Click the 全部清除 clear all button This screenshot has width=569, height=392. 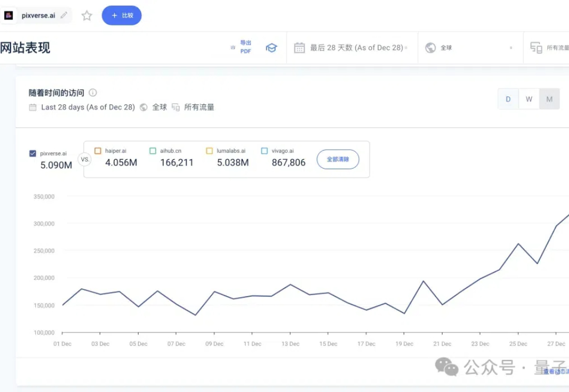[338, 159]
